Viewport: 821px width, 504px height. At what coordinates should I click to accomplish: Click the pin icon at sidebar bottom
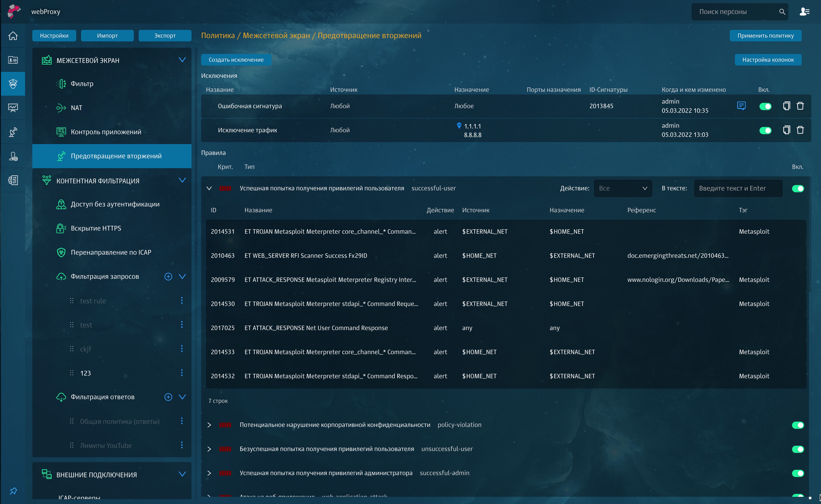coord(13,491)
